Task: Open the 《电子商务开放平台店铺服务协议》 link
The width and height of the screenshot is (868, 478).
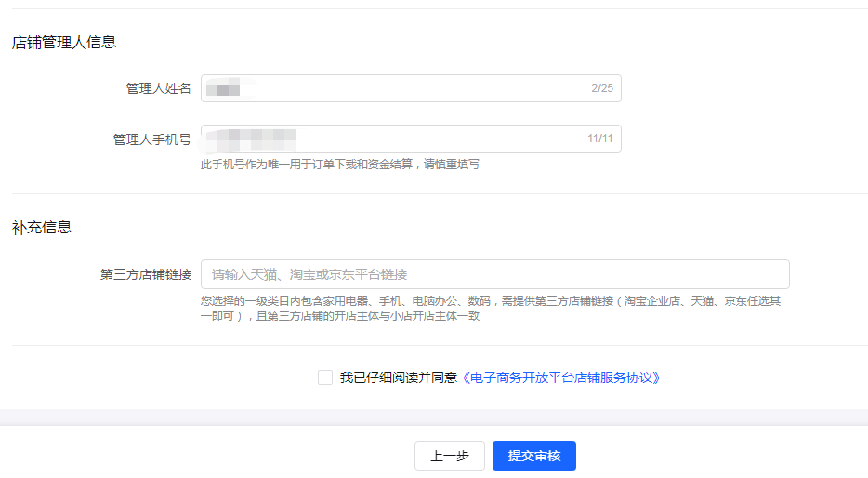Action: [561, 378]
